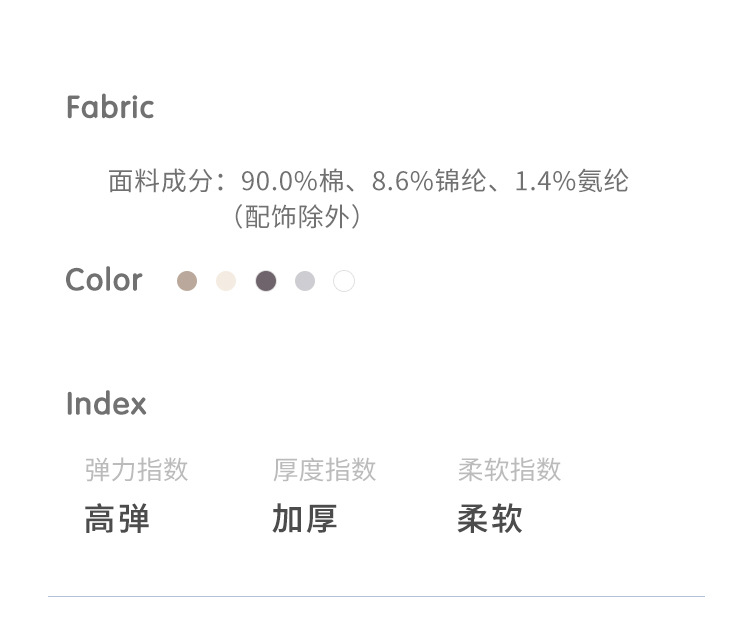
Task: Click the Fabric section heading
Action: point(110,107)
